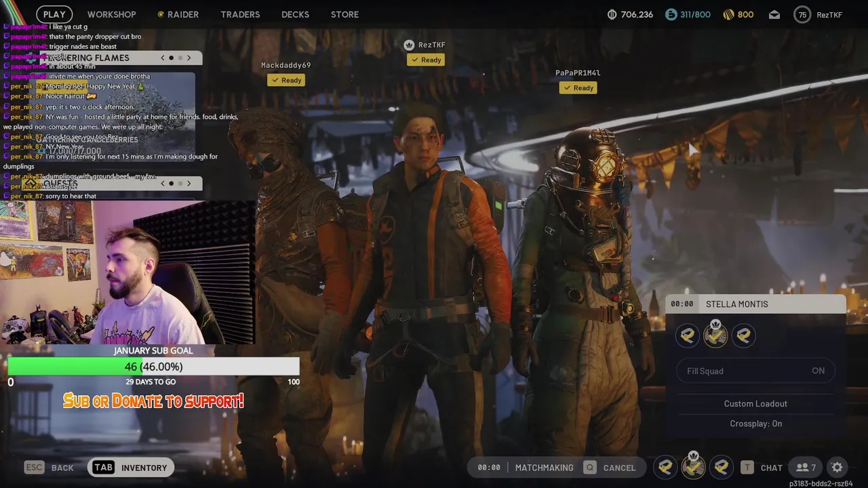Click the gold striped currency icon beside 800
Viewport: 868px width, 488px height.
pyautogui.click(x=728, y=14)
